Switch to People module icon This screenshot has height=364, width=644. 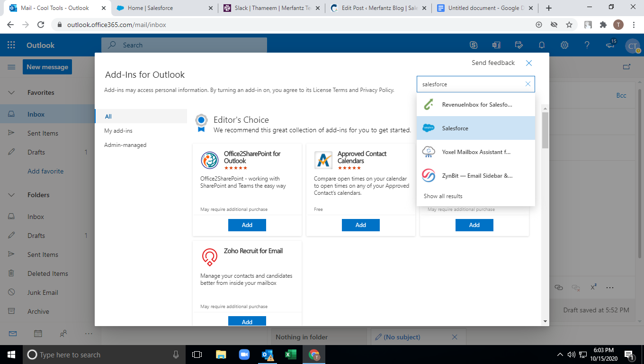[63, 334]
